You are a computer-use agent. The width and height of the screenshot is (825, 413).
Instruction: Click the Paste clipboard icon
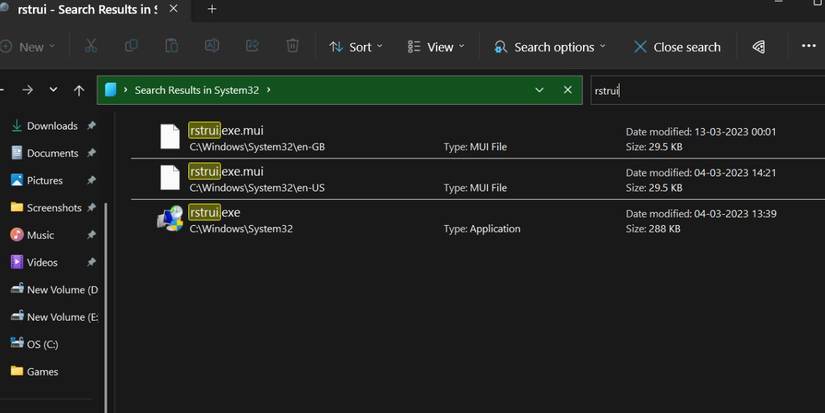point(171,46)
